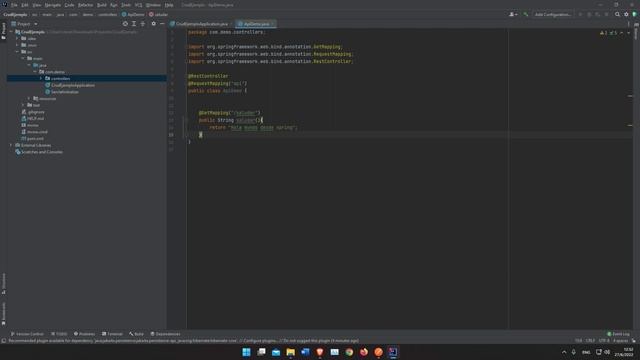
Task: Collapse the CrudEjemplo root project node
Action: click(x=11, y=32)
